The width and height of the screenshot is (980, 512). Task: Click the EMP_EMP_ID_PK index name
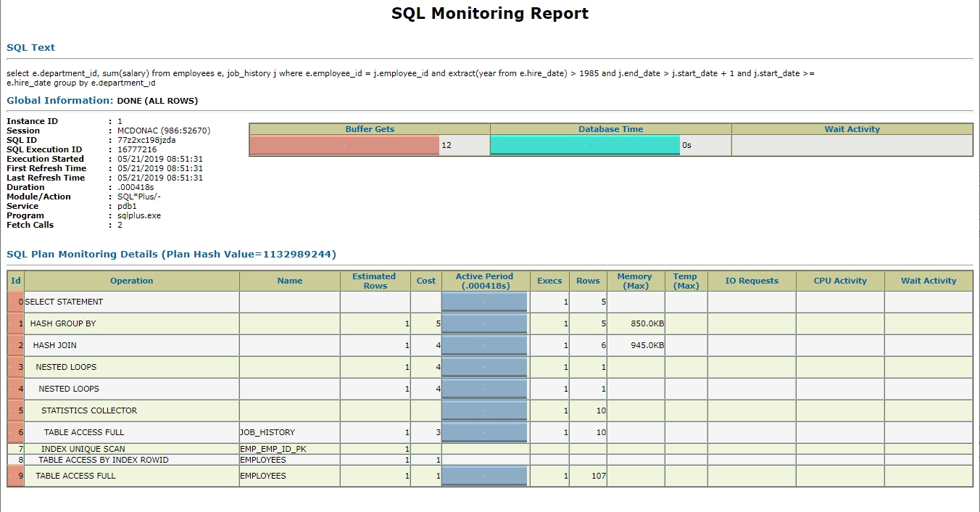pos(273,450)
